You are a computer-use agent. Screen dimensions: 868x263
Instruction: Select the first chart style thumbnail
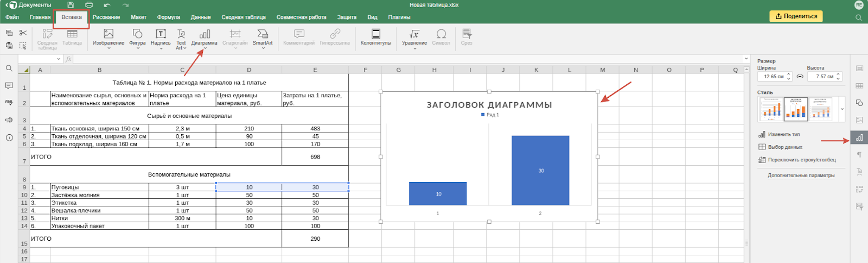[x=771, y=109]
